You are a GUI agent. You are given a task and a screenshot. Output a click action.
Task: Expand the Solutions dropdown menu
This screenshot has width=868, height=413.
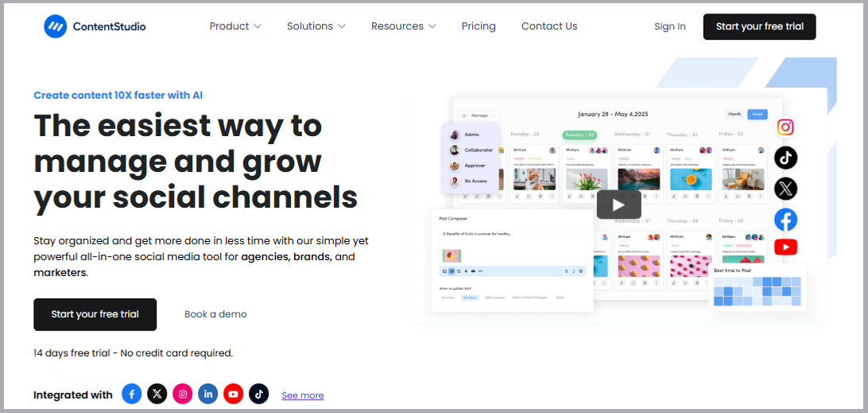click(316, 26)
